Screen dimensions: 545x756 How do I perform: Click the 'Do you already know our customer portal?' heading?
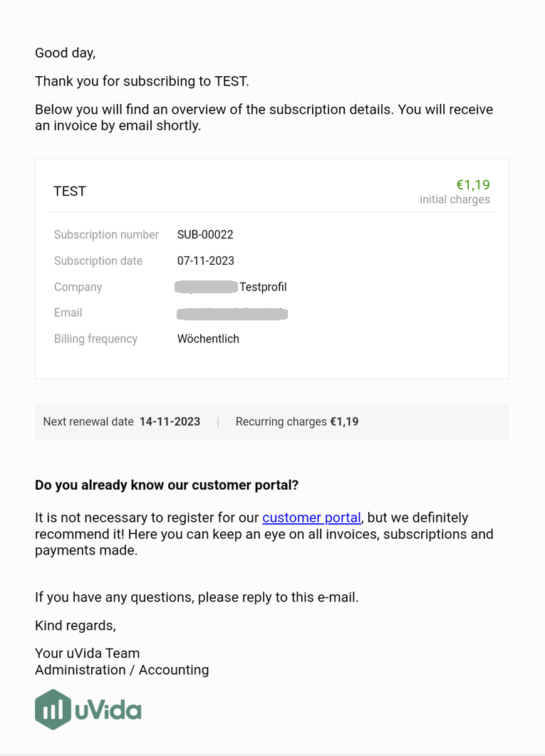pos(167,485)
